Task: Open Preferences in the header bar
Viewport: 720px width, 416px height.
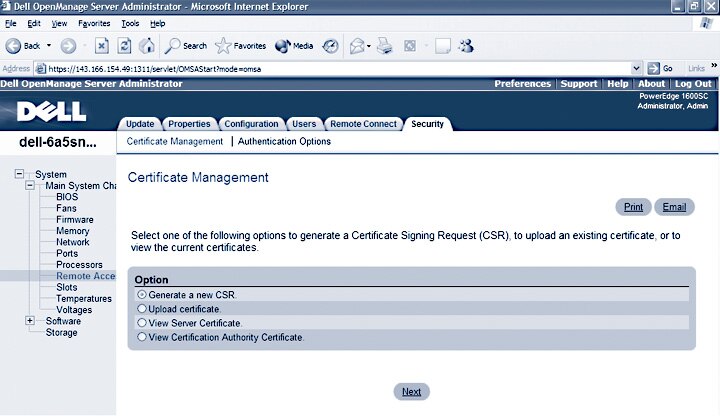Action: pos(523,84)
